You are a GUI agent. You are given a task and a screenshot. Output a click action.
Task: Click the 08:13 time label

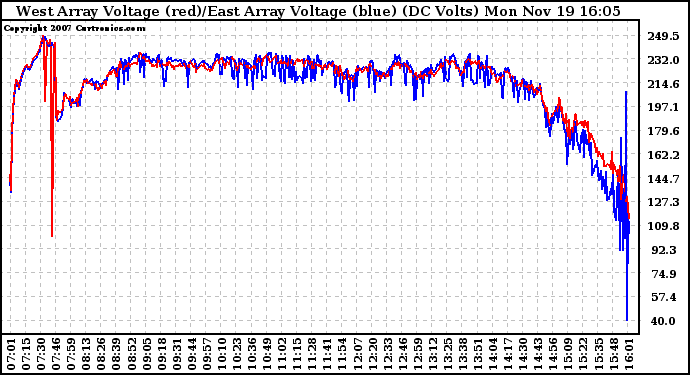click(x=86, y=354)
